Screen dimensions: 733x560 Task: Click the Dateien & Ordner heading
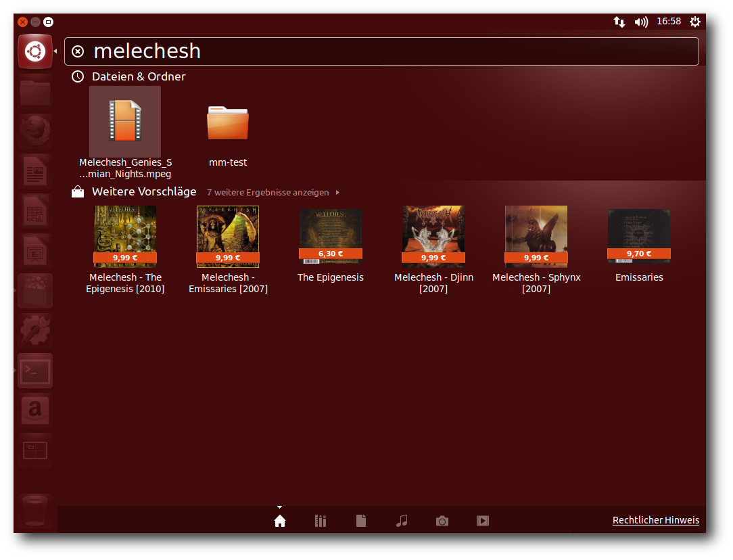click(139, 76)
